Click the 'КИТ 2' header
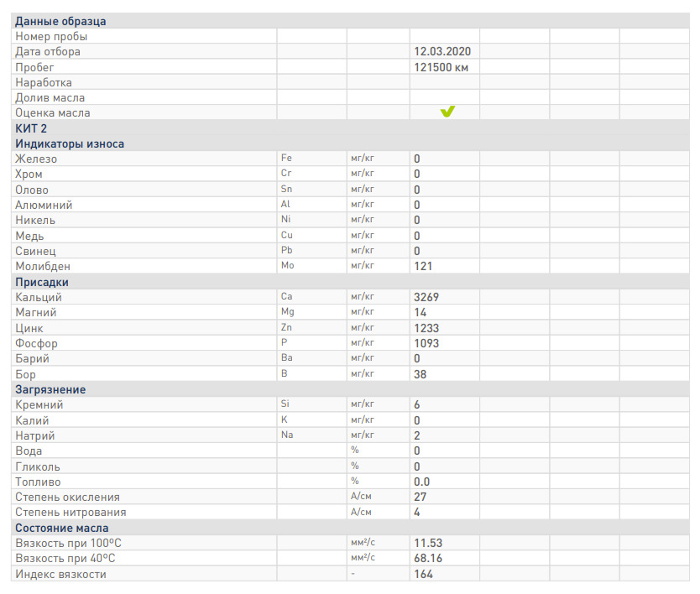The image size is (700, 594). click(31, 128)
